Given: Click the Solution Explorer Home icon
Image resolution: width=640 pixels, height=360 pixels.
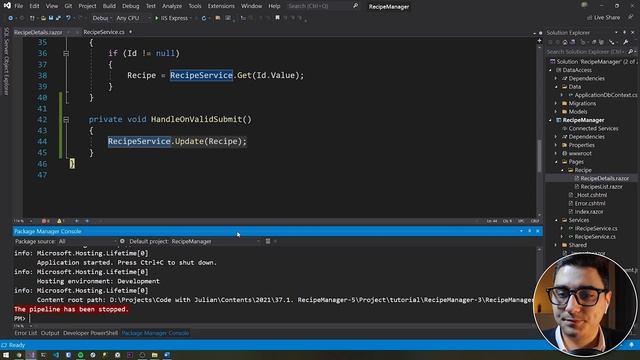Looking at the screenshot, I should coord(565,42).
